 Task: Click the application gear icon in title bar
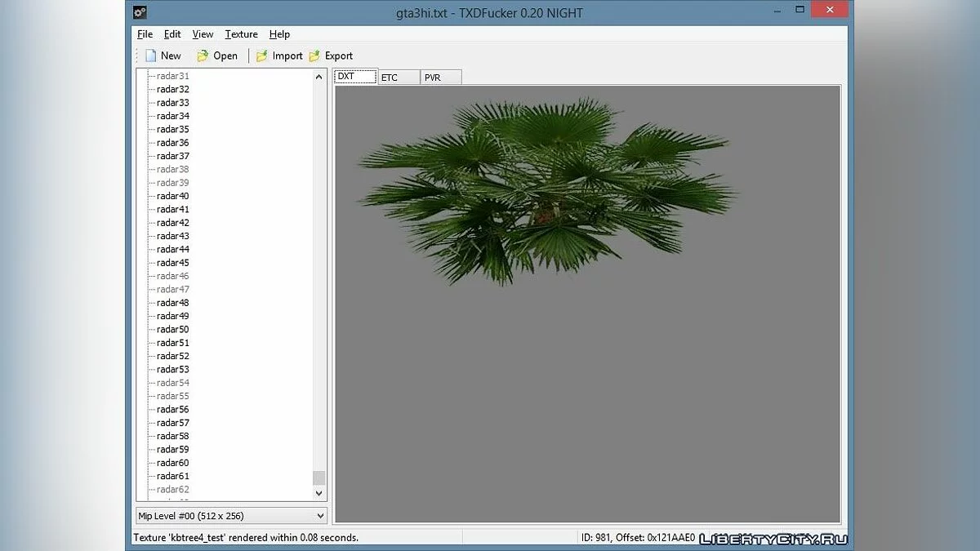(x=140, y=12)
